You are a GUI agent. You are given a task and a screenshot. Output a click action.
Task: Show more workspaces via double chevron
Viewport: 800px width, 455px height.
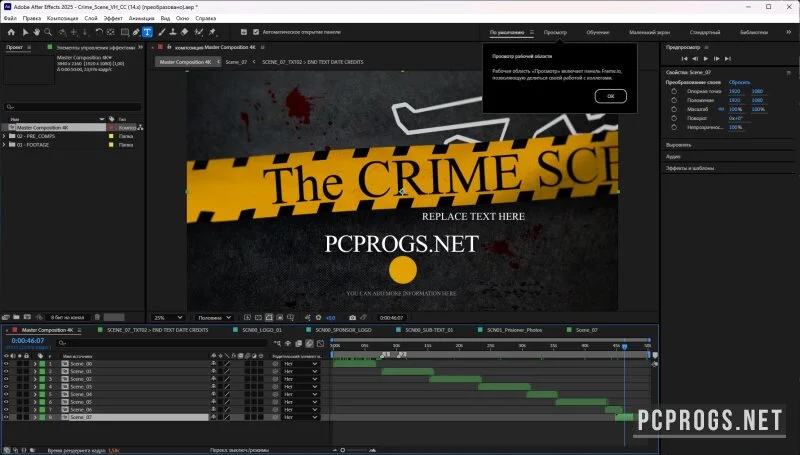(x=788, y=32)
